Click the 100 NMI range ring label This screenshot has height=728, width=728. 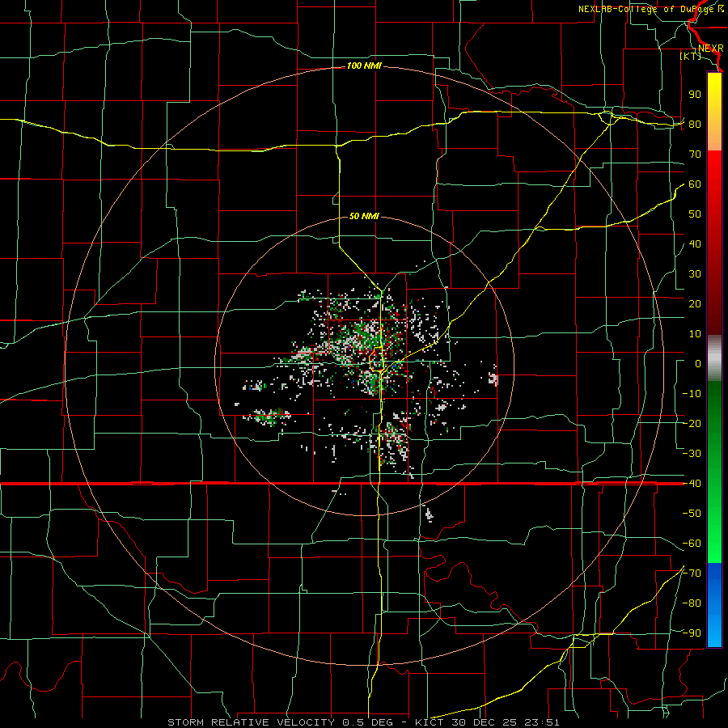tap(364, 66)
